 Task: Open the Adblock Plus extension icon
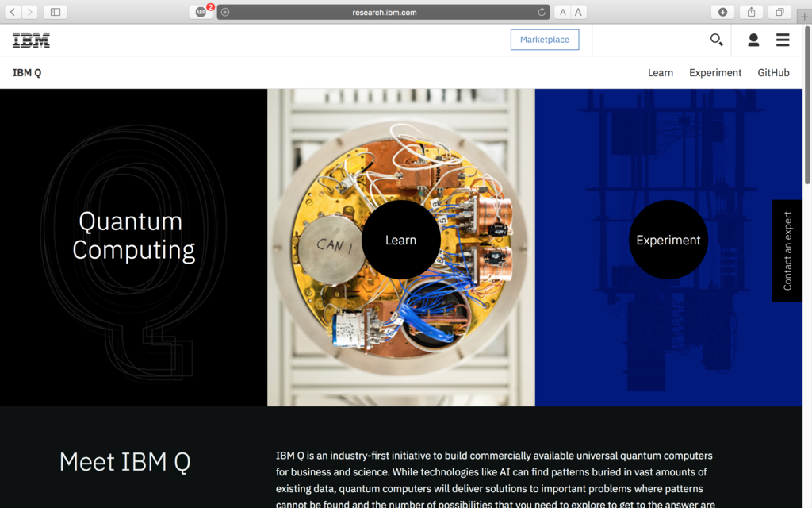tap(201, 12)
